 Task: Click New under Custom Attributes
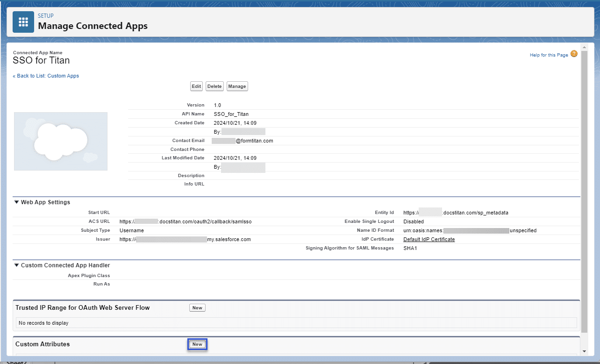(197, 344)
